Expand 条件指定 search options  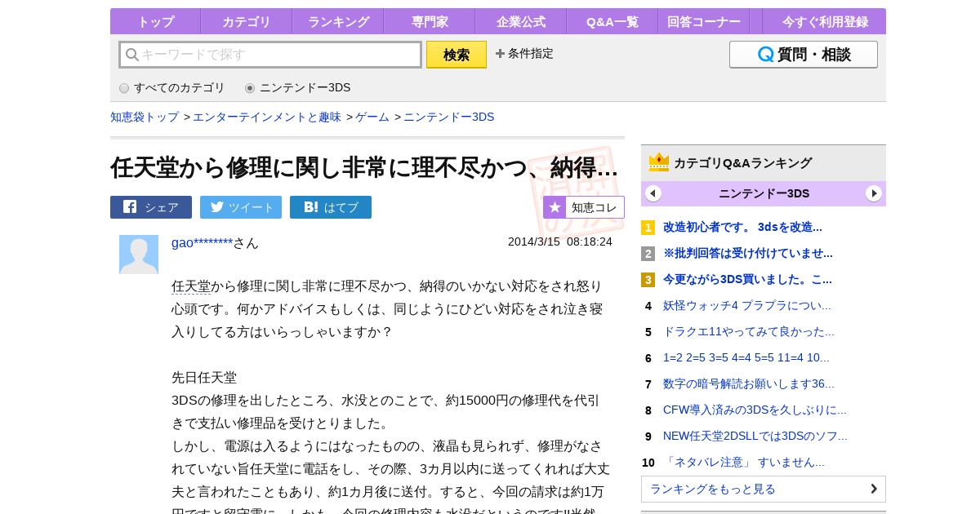[524, 54]
